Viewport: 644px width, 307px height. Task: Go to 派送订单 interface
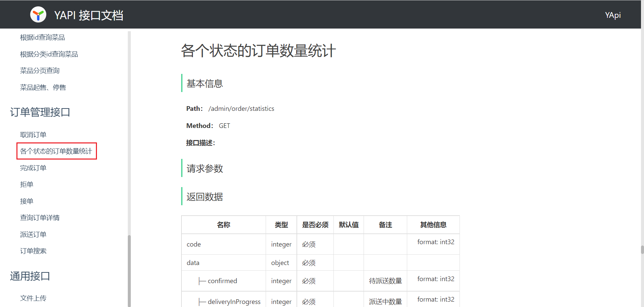(x=33, y=234)
